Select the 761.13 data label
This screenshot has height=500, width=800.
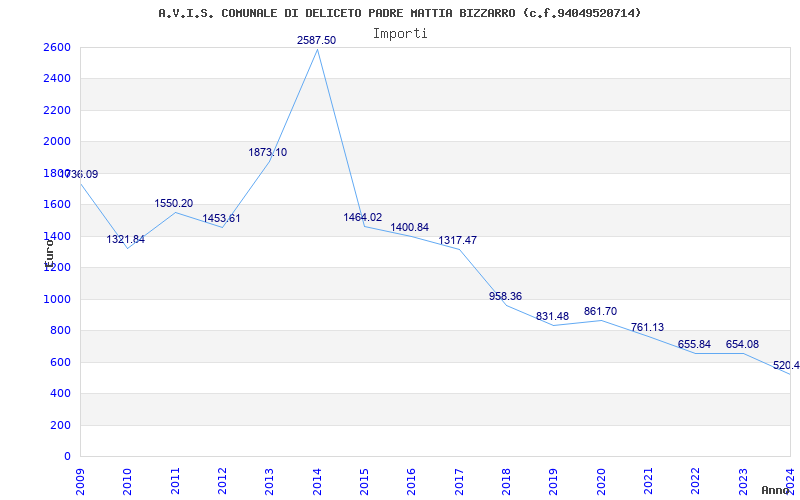pyautogui.click(x=647, y=328)
